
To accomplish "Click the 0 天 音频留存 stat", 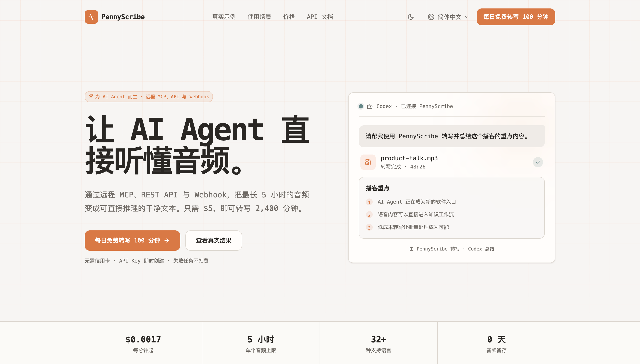I will click(x=496, y=344).
